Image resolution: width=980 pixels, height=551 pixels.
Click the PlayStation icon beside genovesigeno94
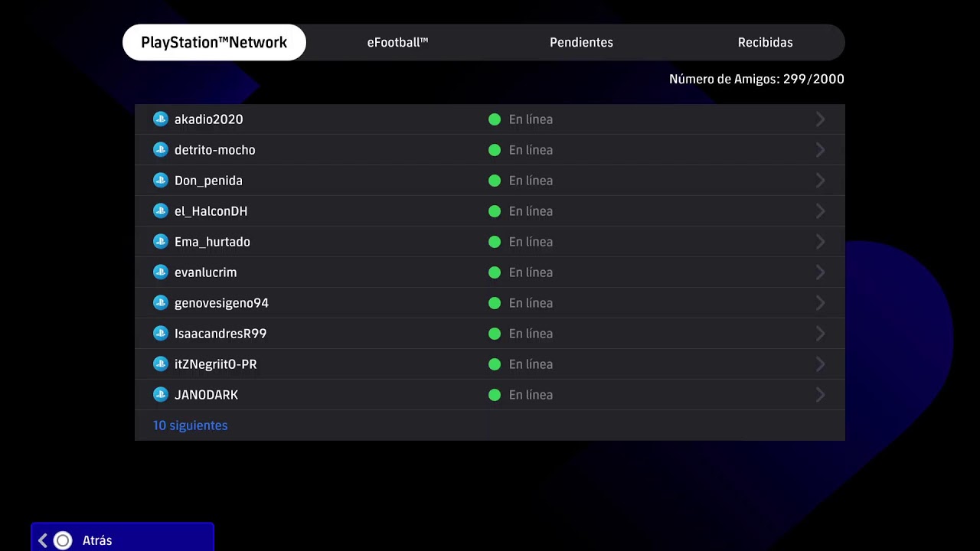(x=160, y=302)
